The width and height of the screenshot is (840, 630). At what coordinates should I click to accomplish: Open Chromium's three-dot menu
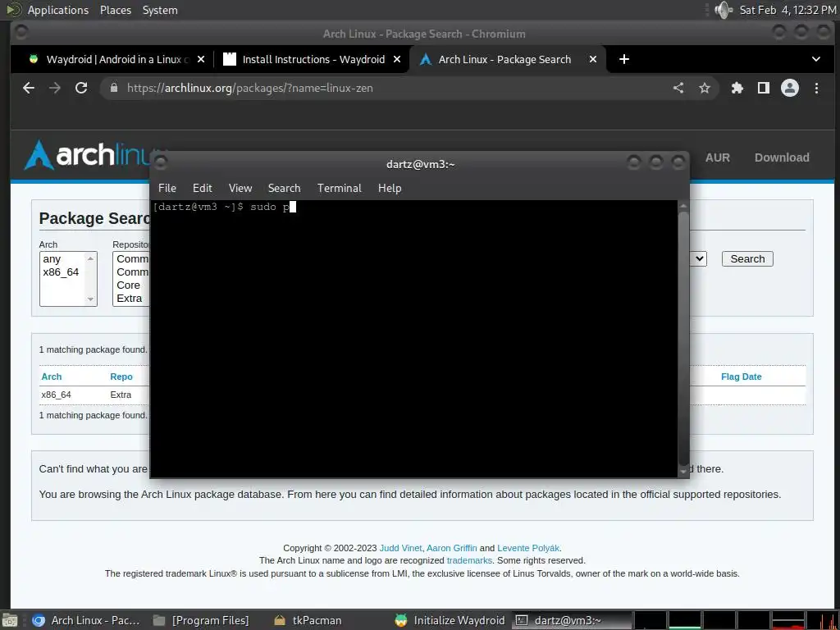pos(816,88)
